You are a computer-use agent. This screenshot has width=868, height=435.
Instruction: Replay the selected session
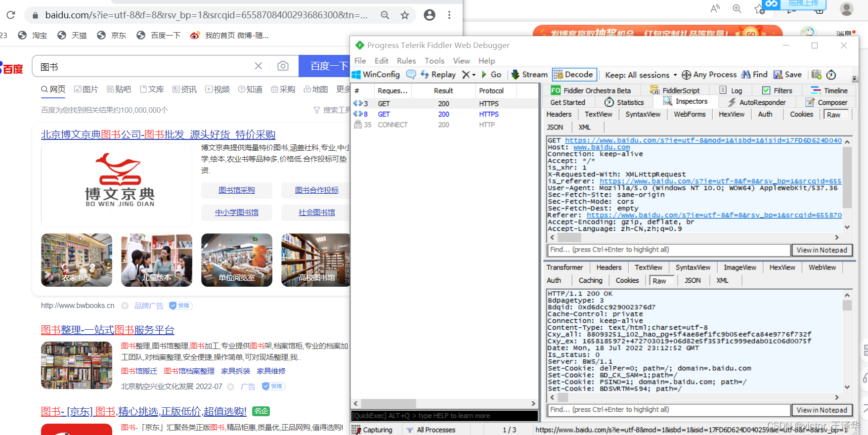pyautogui.click(x=438, y=75)
